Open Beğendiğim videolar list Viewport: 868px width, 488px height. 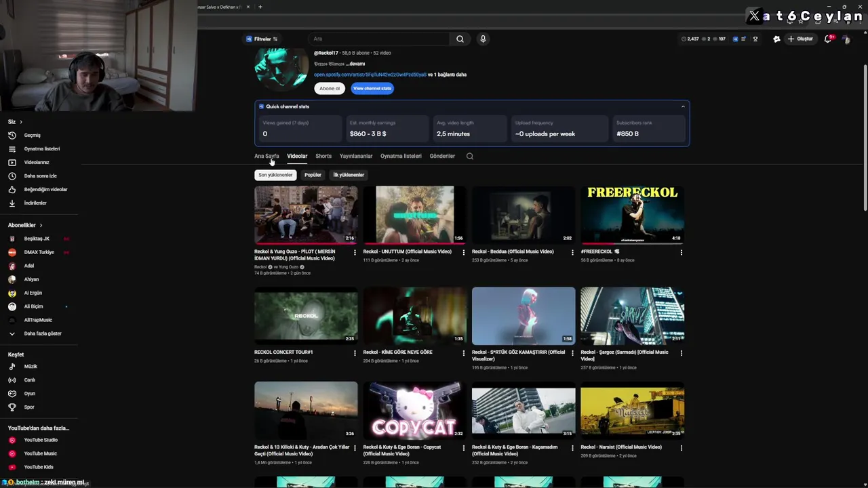(x=45, y=189)
